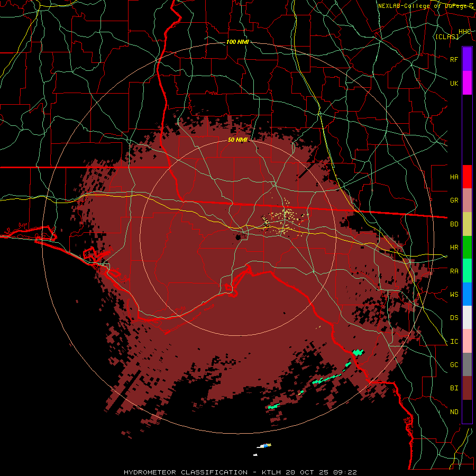476x476 pixels.
Task: Click the black ND no-data legend swatch
Action: pos(467,411)
